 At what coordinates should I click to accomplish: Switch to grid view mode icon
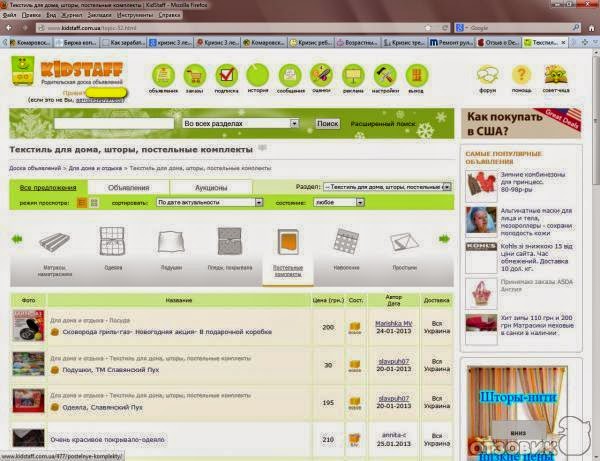tap(94, 203)
